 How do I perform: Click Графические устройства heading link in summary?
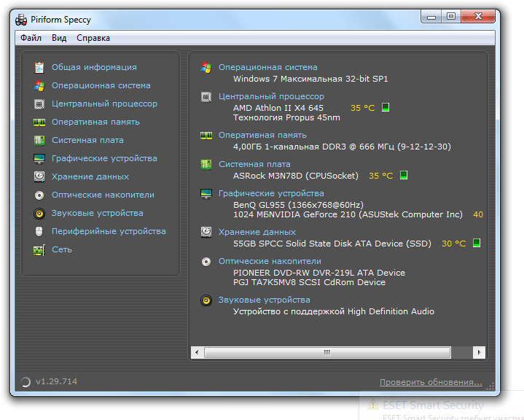(271, 193)
